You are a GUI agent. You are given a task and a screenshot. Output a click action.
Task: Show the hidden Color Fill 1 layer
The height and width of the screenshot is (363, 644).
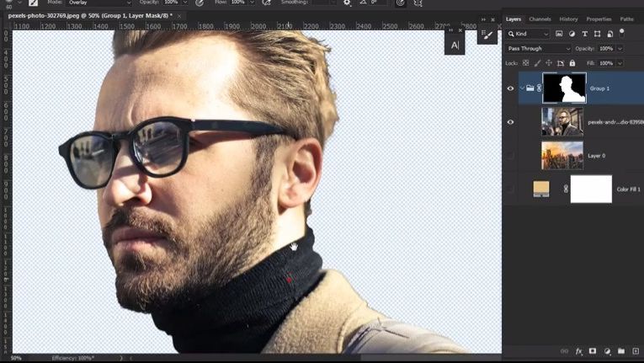510,190
